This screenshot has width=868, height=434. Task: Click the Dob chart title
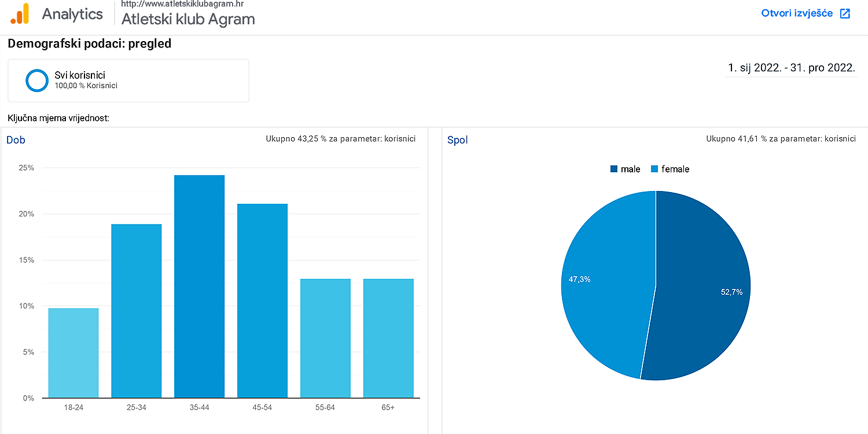(16, 140)
